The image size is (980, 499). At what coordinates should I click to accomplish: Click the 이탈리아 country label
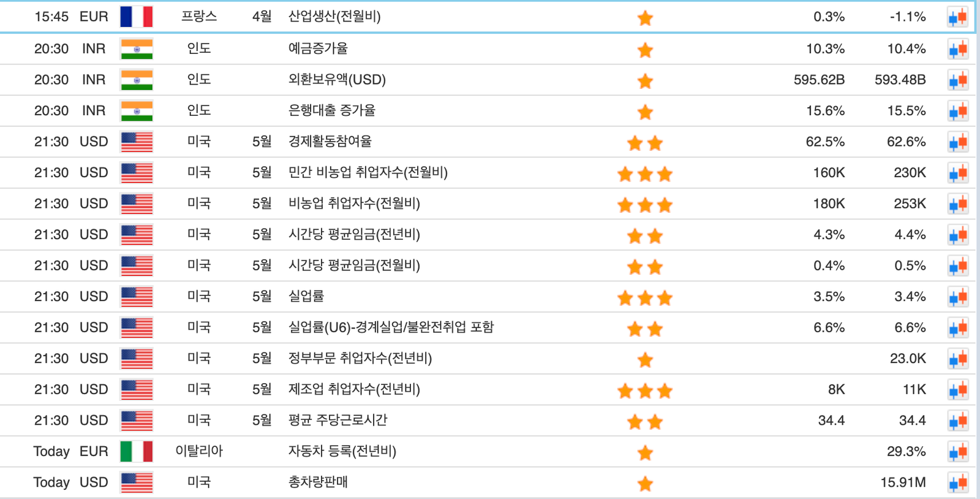pyautogui.click(x=199, y=451)
